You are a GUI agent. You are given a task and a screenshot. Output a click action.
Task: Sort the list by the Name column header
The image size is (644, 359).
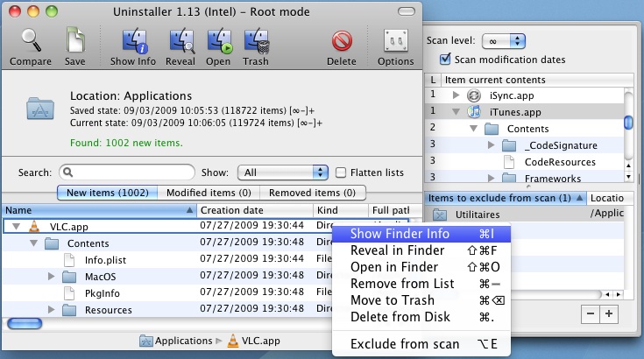coord(99,210)
